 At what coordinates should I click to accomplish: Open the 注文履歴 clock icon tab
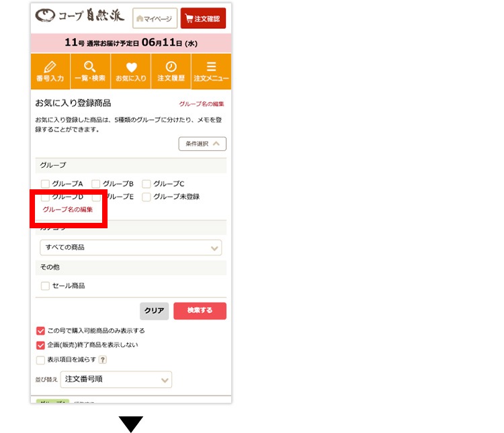tap(171, 72)
